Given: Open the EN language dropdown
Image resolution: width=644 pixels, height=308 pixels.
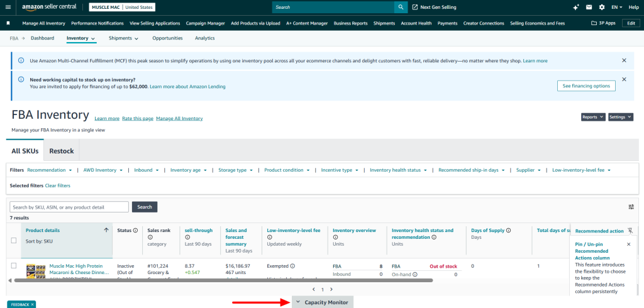Looking at the screenshot, I should tap(616, 7).
